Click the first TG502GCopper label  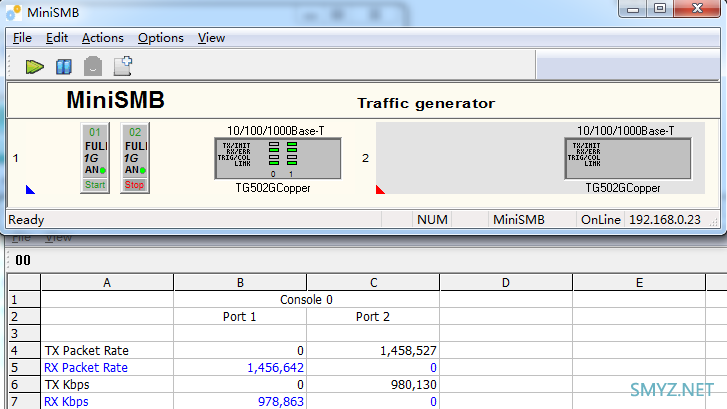[273, 188]
